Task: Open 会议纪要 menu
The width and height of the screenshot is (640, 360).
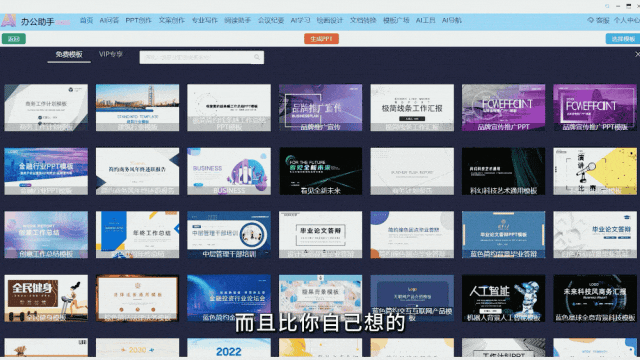Action: [x=271, y=20]
